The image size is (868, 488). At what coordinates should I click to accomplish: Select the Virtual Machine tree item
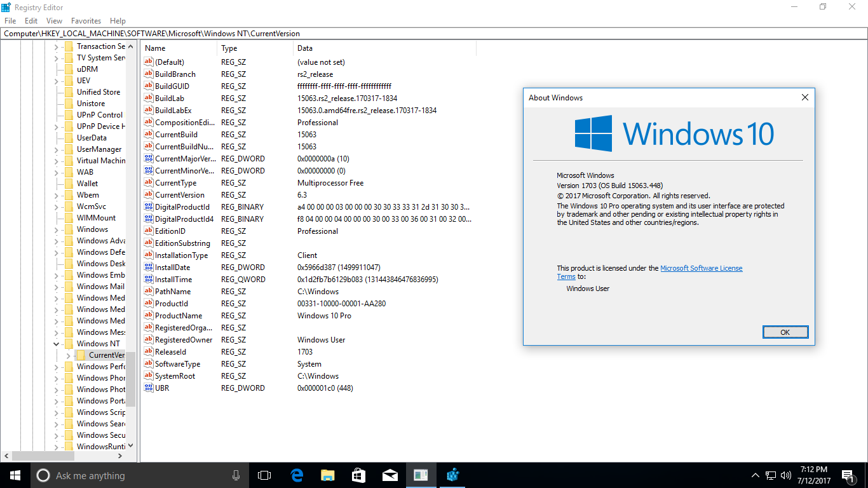pyautogui.click(x=101, y=161)
